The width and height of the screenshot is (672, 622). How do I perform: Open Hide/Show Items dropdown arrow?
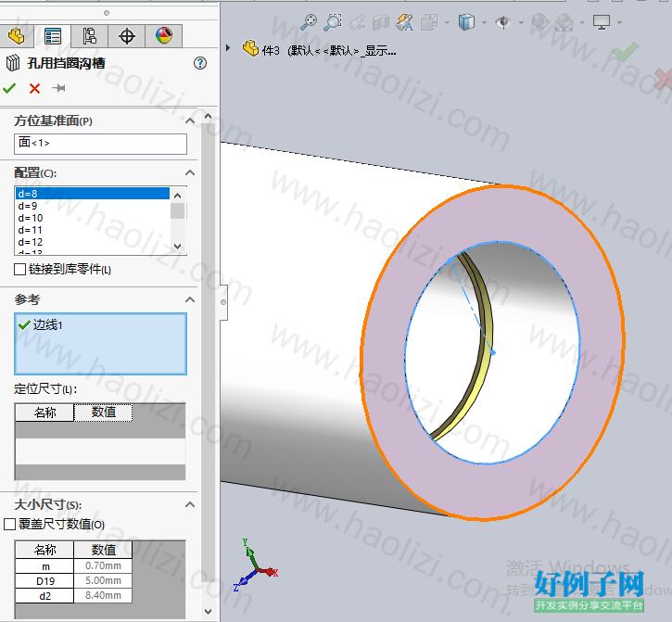click(x=521, y=22)
